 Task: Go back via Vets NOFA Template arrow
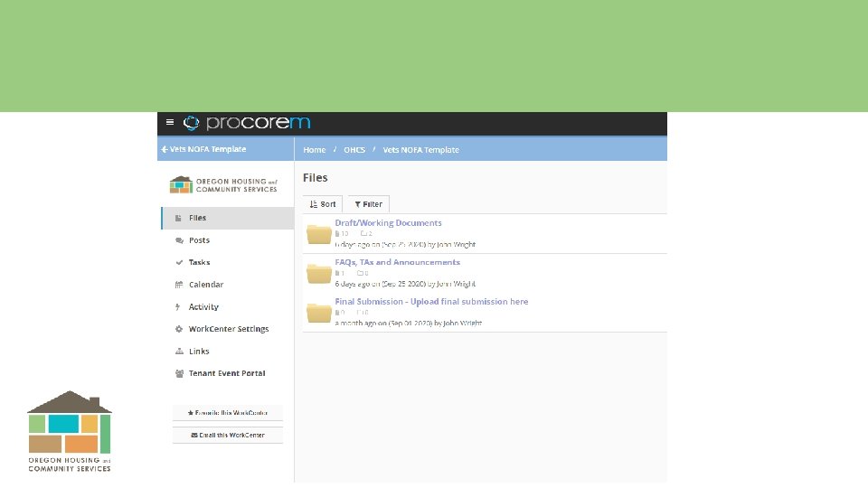tap(203, 149)
